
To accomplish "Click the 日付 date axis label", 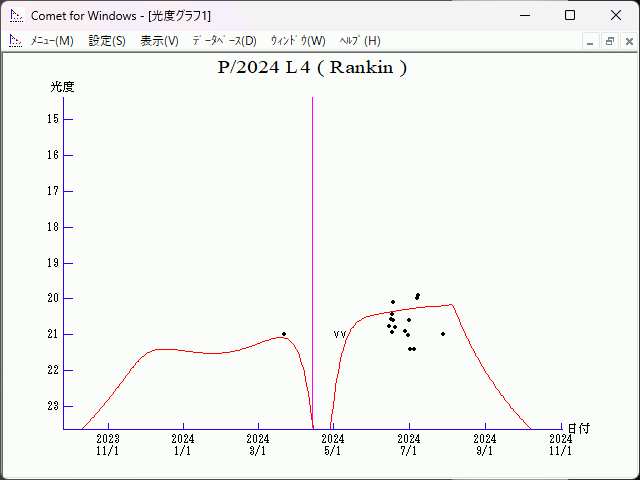I will coord(578,428).
